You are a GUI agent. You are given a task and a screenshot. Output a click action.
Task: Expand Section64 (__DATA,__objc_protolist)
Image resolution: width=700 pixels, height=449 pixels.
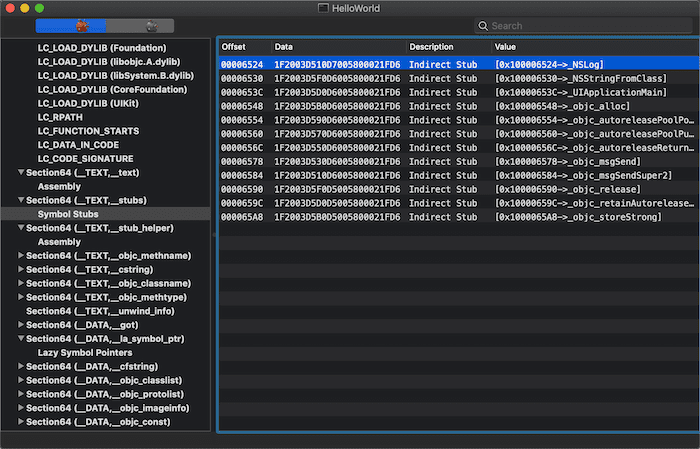(21, 394)
